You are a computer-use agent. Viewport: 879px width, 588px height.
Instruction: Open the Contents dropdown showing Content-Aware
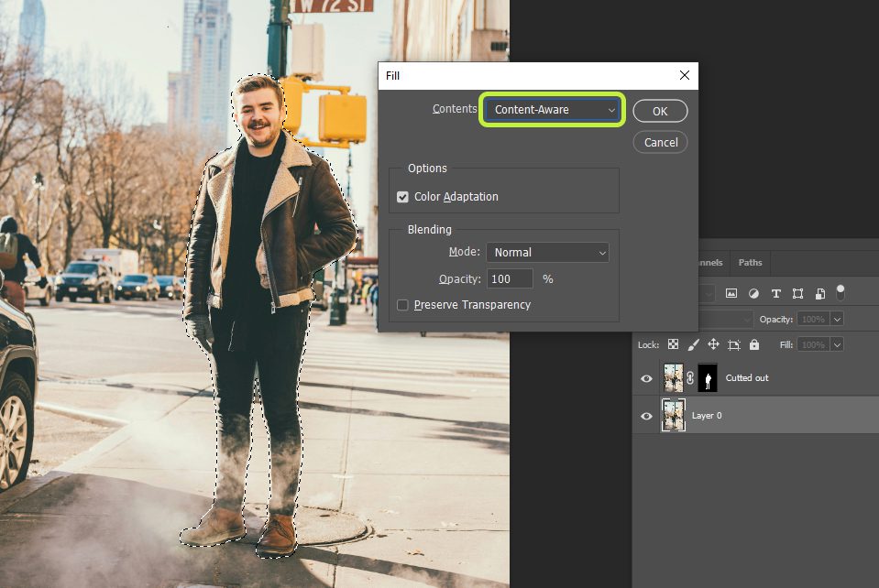[x=552, y=109]
